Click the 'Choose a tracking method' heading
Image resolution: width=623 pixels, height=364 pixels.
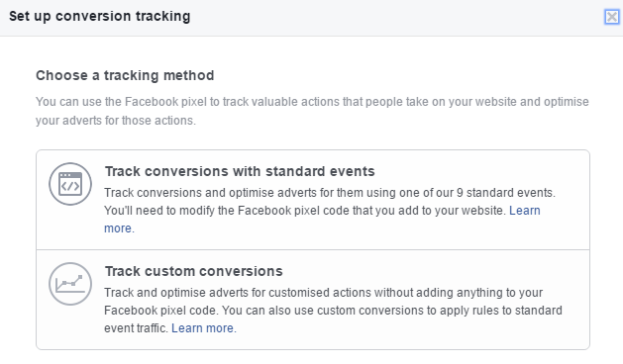point(125,75)
